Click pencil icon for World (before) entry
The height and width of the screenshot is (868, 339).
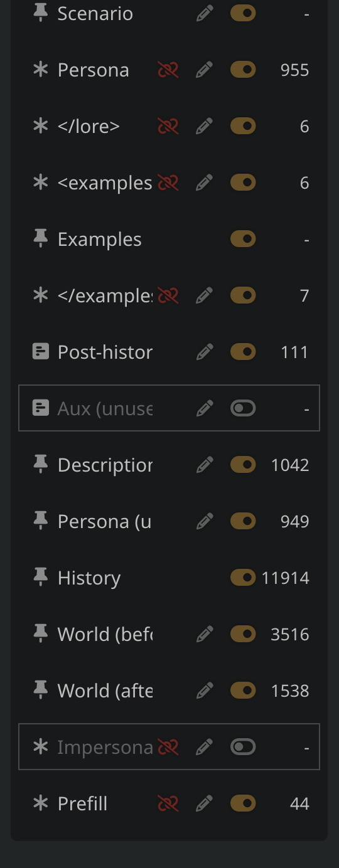[204, 634]
